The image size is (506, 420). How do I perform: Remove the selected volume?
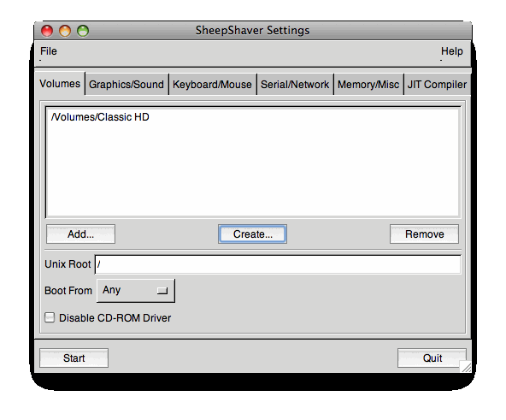(x=424, y=234)
